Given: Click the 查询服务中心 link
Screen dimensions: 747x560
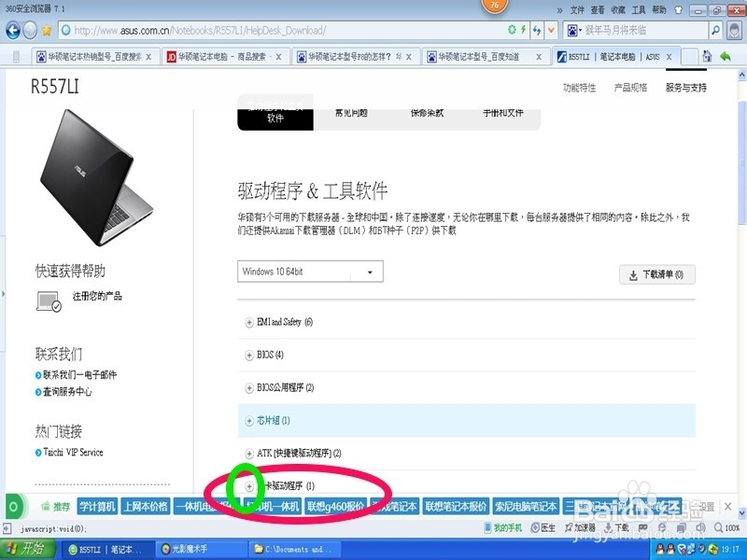Looking at the screenshot, I should click(x=67, y=392).
